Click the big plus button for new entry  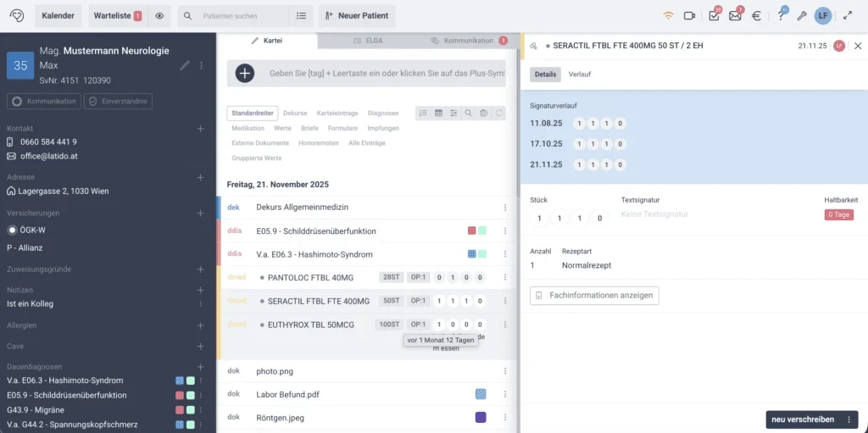[245, 73]
